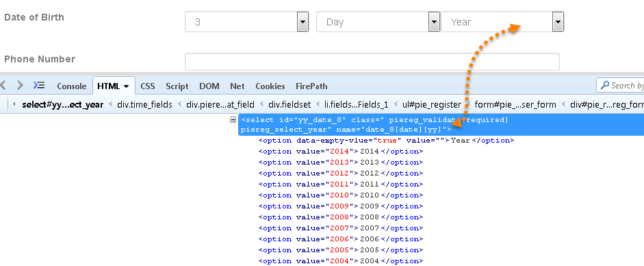Switch to the Net tab
Viewport: 644px width, 266px height.
237,86
